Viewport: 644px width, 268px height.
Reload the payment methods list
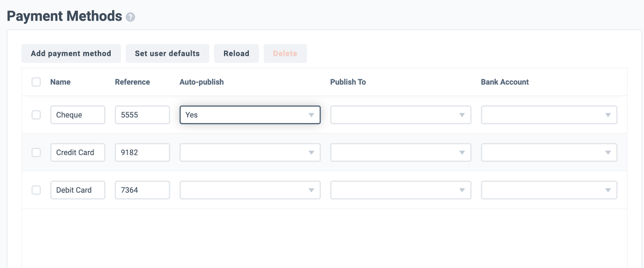point(236,53)
